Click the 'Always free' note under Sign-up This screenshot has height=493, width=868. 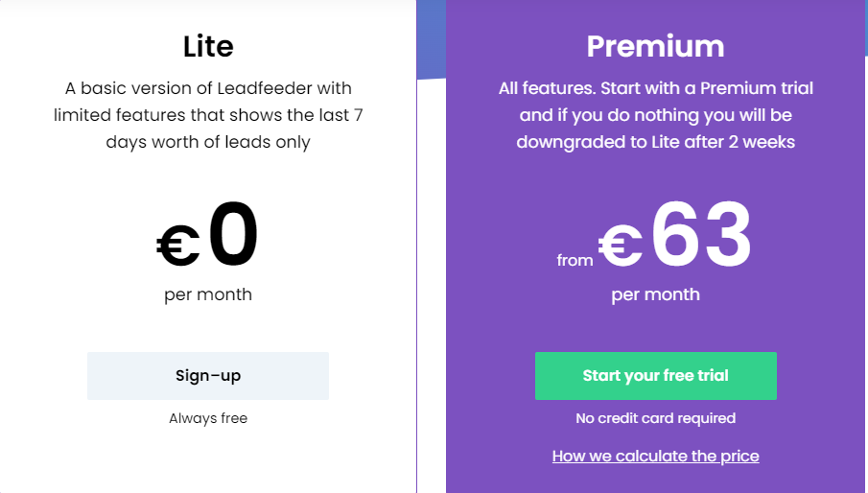pyautogui.click(x=208, y=418)
